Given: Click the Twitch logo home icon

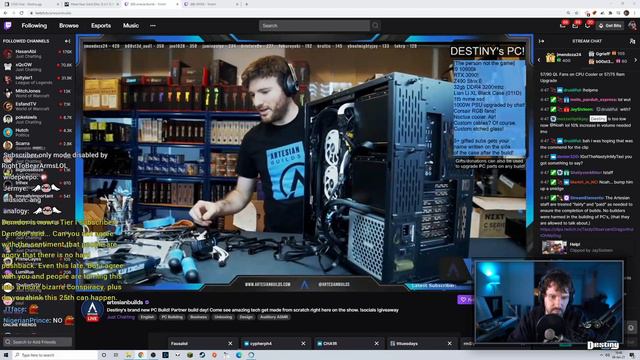Looking at the screenshot, I should point(8,26).
